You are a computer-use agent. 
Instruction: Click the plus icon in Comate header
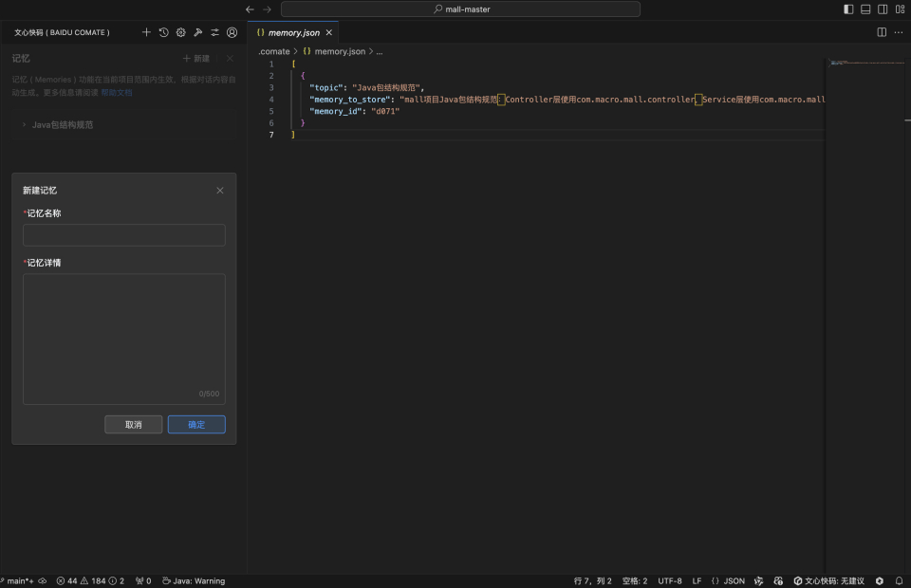[x=146, y=32]
